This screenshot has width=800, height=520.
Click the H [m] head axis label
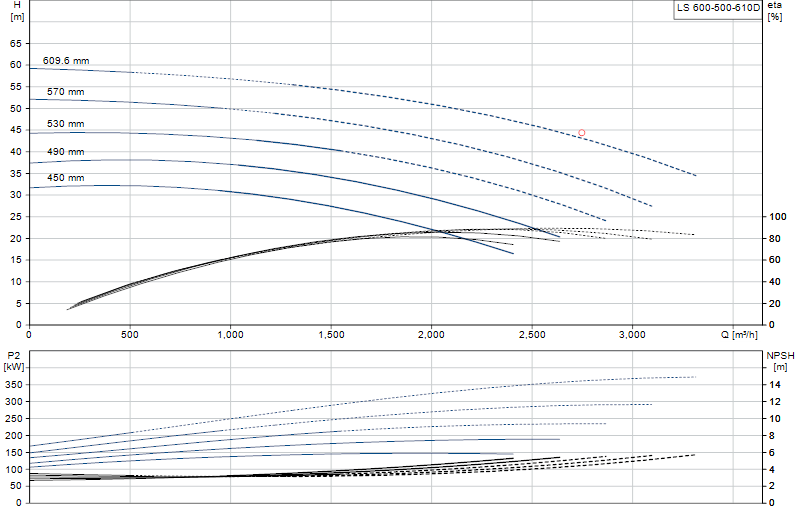click(x=17, y=11)
